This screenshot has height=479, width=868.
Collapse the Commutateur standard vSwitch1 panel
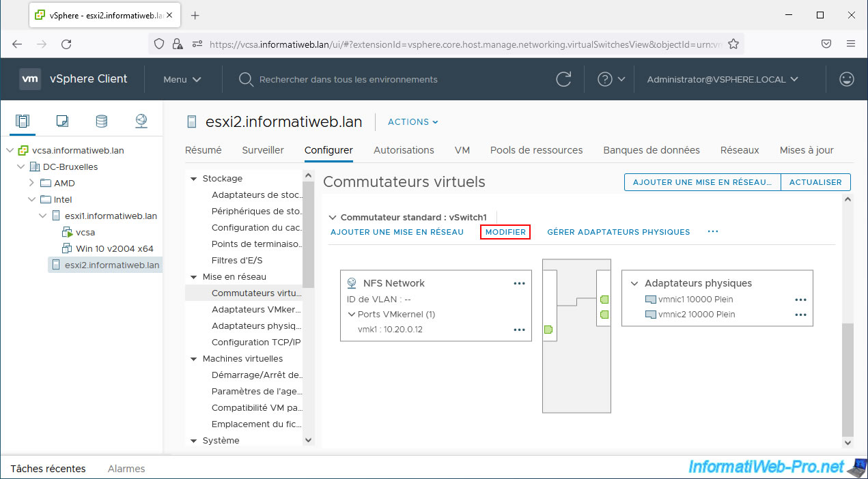[333, 218]
